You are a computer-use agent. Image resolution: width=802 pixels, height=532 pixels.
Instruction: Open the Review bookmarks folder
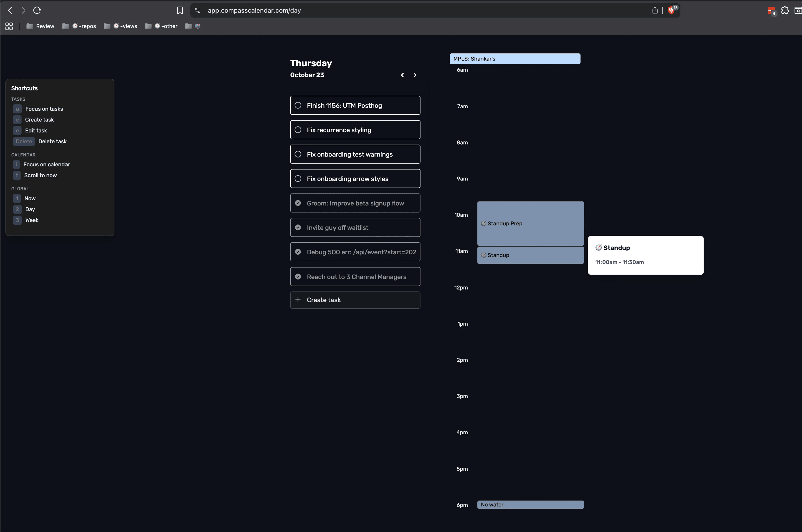coord(40,26)
